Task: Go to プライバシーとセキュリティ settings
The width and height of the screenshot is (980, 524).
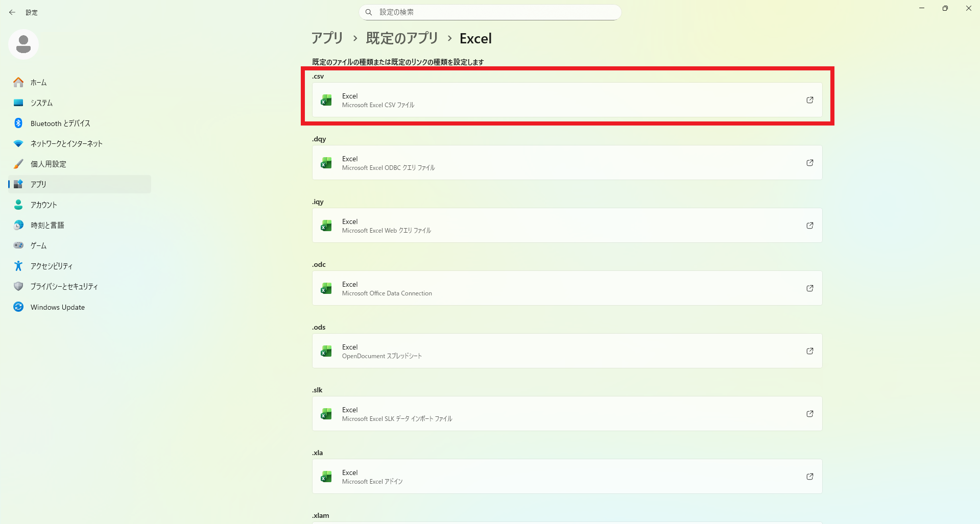Action: point(64,287)
